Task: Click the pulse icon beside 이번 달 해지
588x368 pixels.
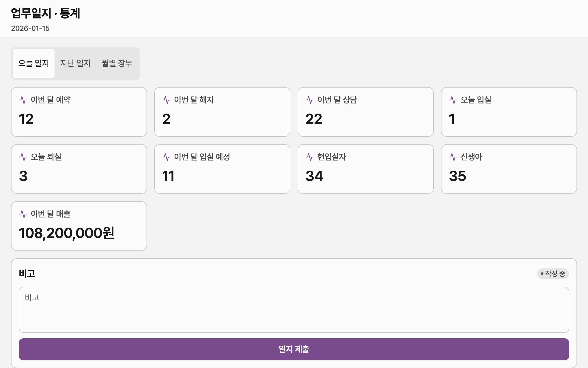Action: (x=166, y=100)
